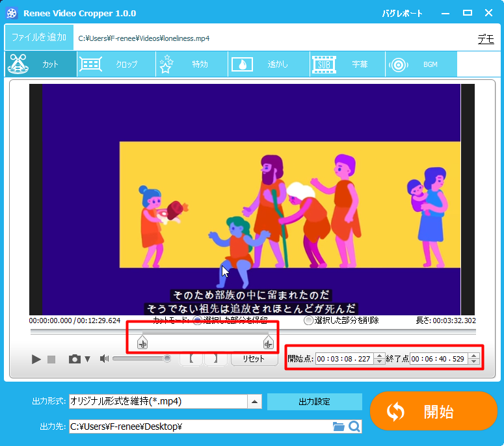Viewport: 504px width, 446px height.
Task: Click the 開始点 start time field
Action: tap(344, 359)
